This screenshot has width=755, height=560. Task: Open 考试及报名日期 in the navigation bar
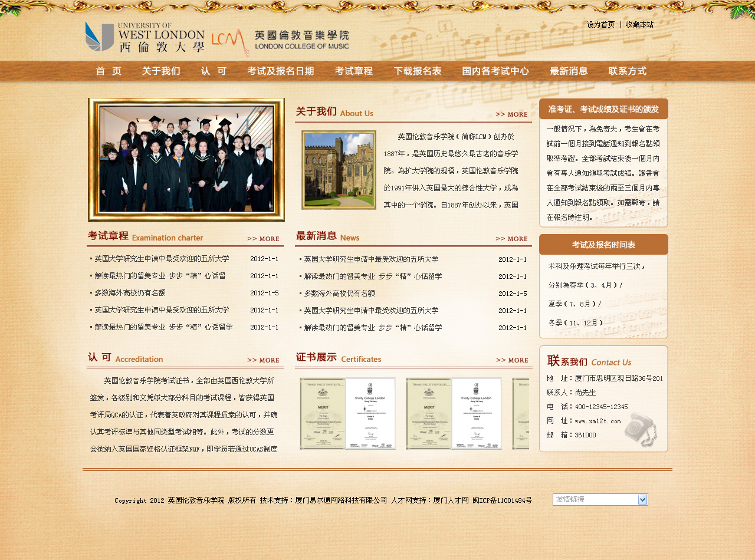(280, 71)
